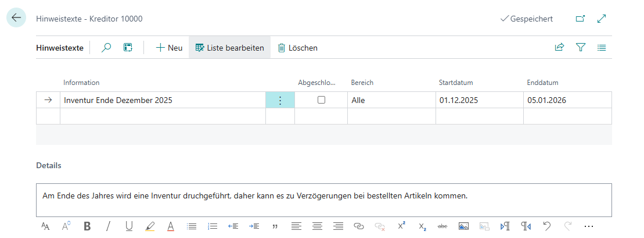Apply strikethrough formatting

442,226
